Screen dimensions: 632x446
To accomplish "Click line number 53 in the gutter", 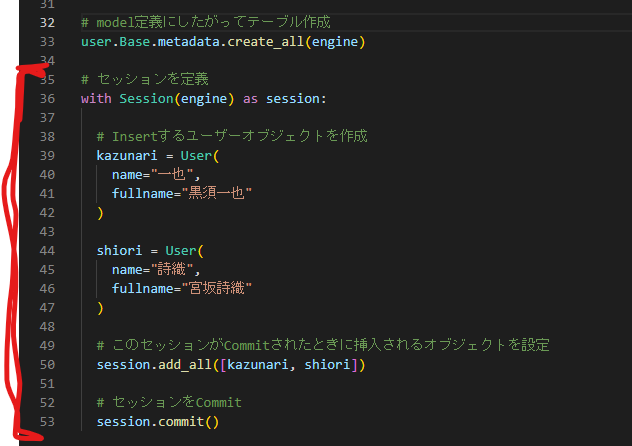I will pyautogui.click(x=48, y=422).
